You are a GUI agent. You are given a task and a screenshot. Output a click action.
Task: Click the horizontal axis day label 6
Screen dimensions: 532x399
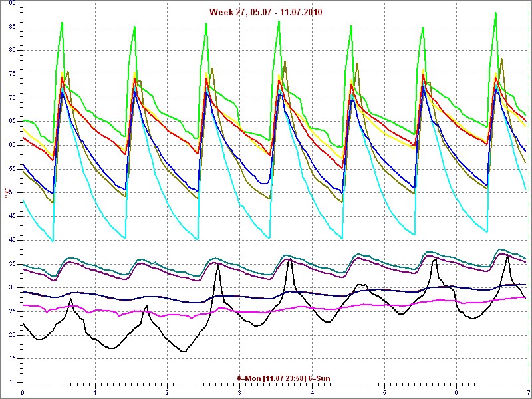[x=456, y=393]
